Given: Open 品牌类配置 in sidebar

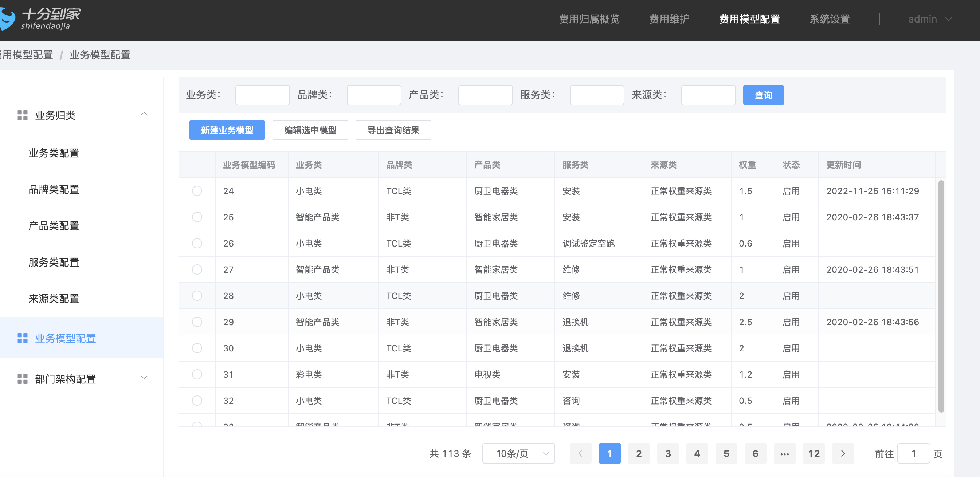Looking at the screenshot, I should pyautogui.click(x=54, y=189).
